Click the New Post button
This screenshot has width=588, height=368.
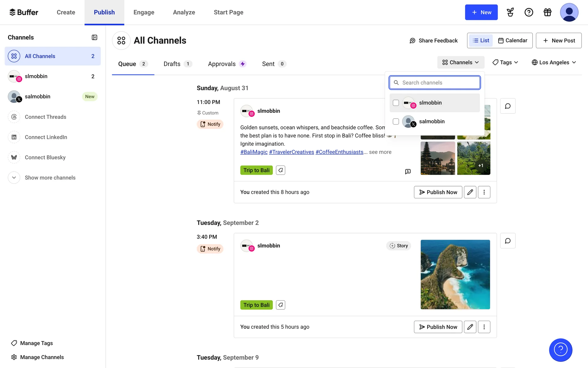(558, 40)
